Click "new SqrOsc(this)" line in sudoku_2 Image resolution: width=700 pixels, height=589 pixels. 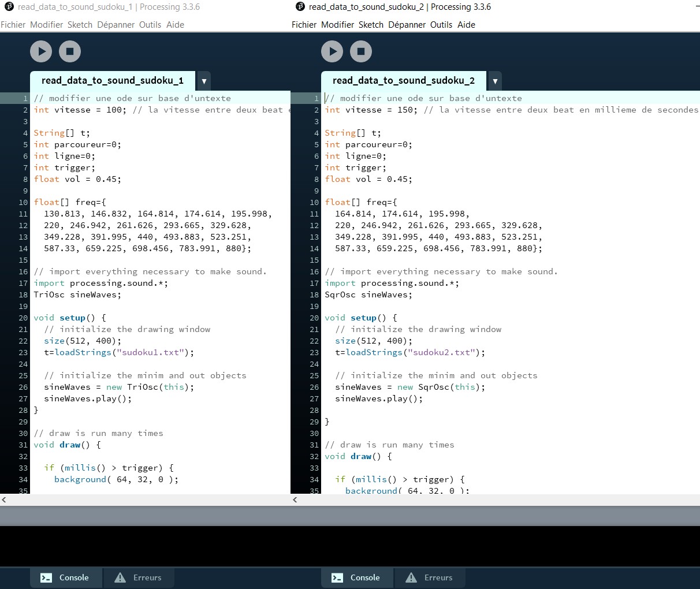coord(410,387)
